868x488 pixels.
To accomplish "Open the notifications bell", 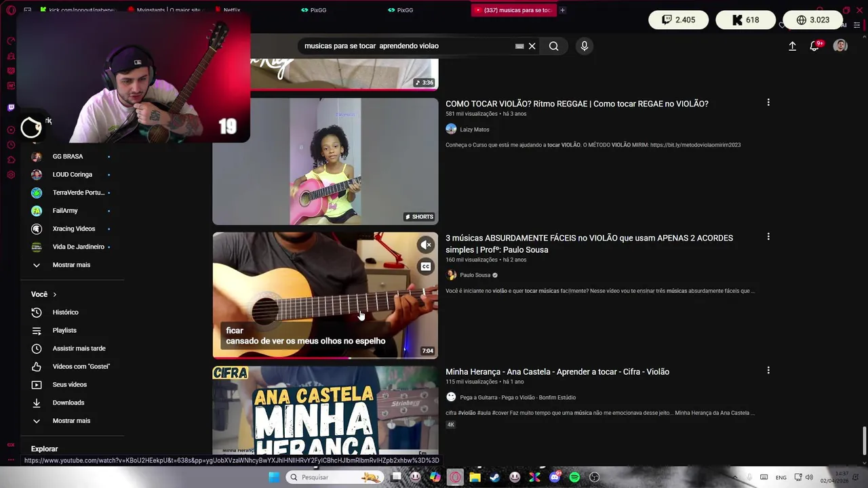I will pos(814,46).
